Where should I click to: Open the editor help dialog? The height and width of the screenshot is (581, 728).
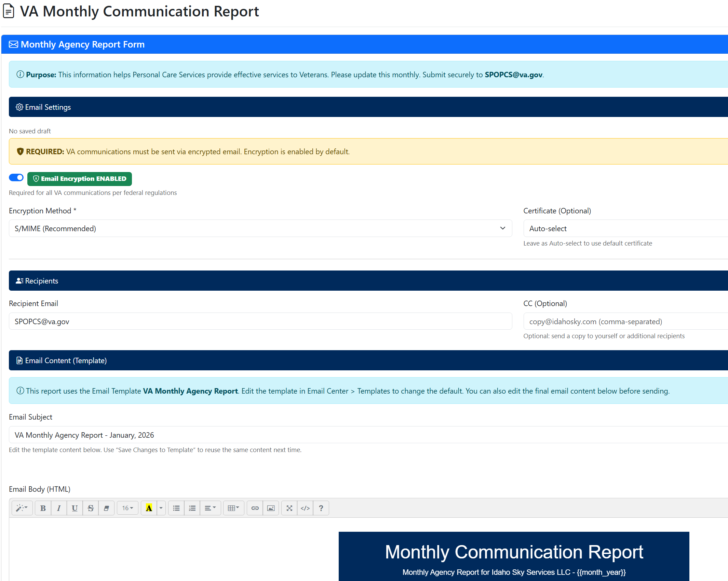pyautogui.click(x=321, y=508)
